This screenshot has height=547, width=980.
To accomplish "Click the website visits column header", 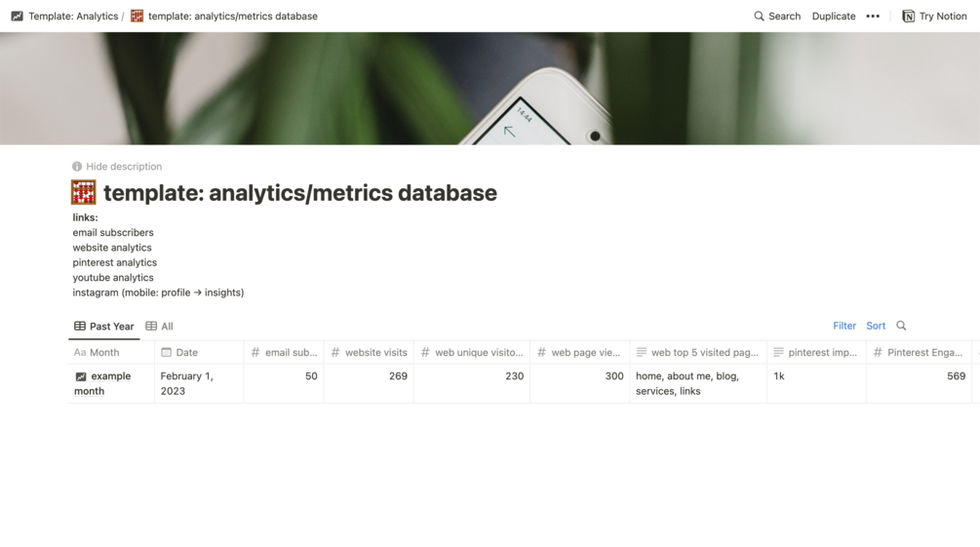I will point(375,352).
